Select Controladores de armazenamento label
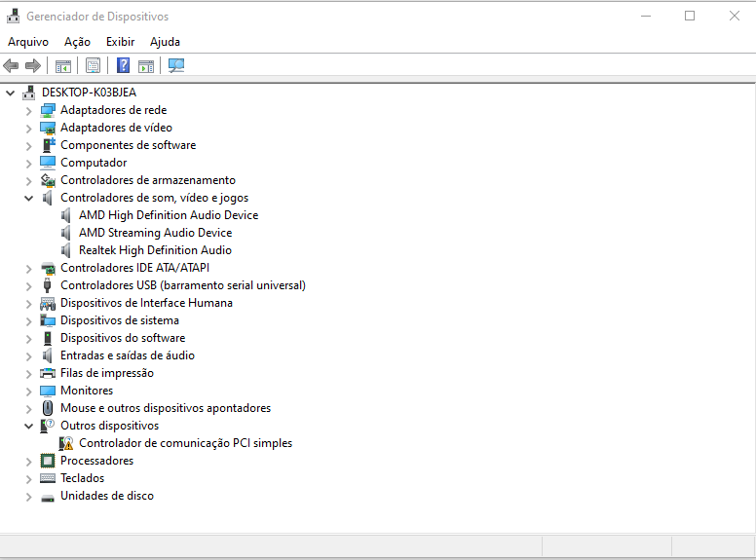The image size is (756, 560). click(x=148, y=180)
